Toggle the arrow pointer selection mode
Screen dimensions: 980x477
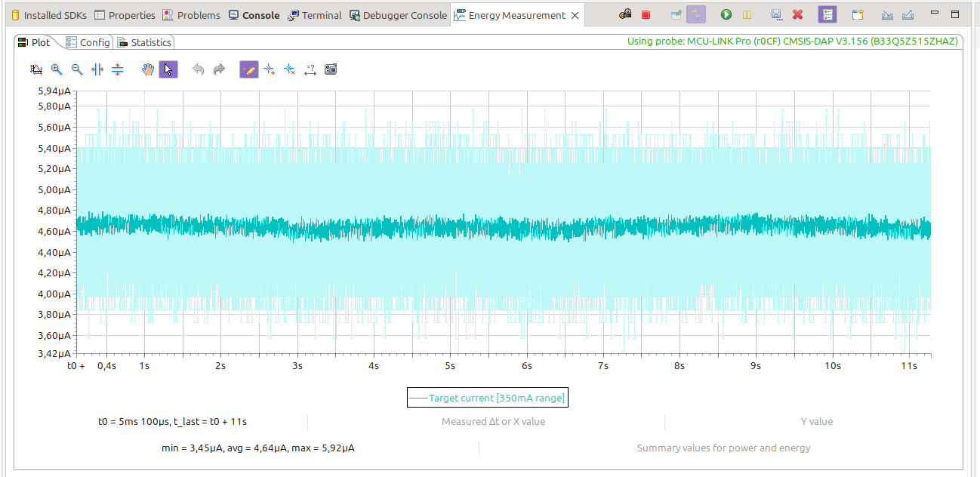(x=168, y=69)
